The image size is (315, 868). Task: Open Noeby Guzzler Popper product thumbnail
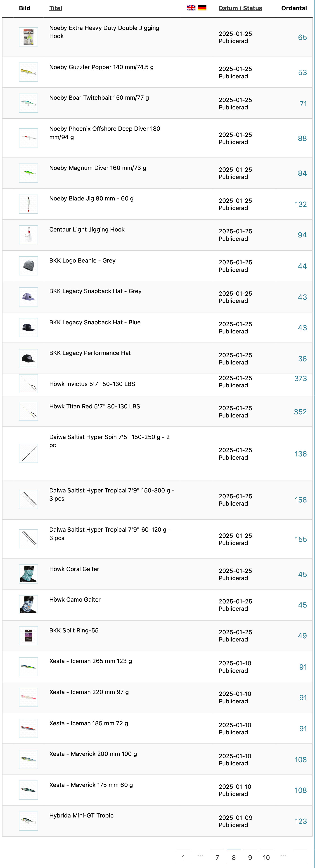point(29,72)
